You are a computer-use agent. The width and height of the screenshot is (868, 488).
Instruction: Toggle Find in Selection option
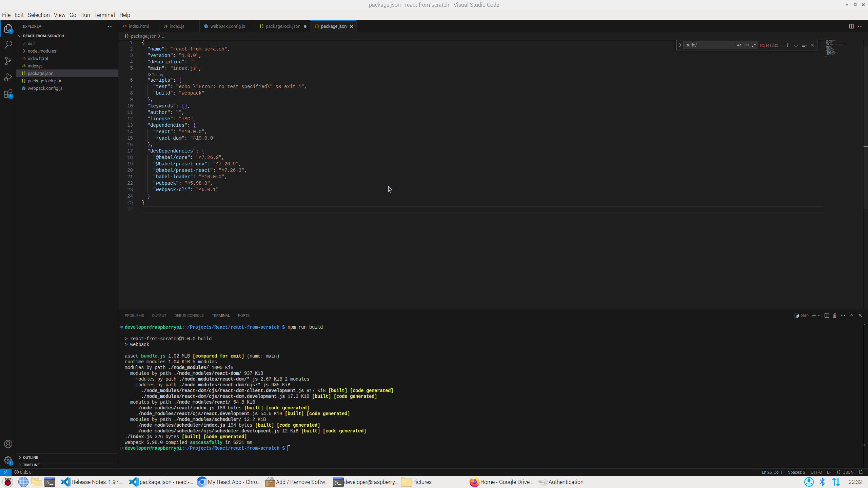click(804, 45)
